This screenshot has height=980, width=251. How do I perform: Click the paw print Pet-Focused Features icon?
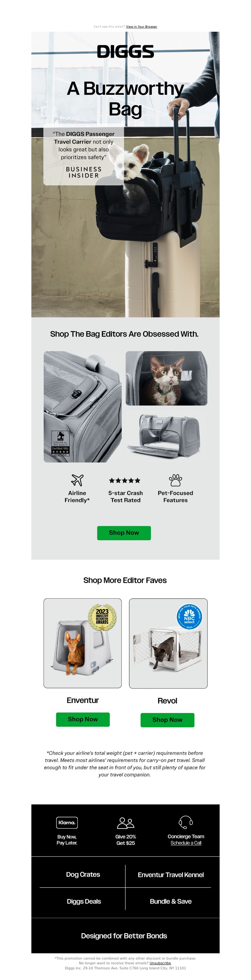(175, 480)
